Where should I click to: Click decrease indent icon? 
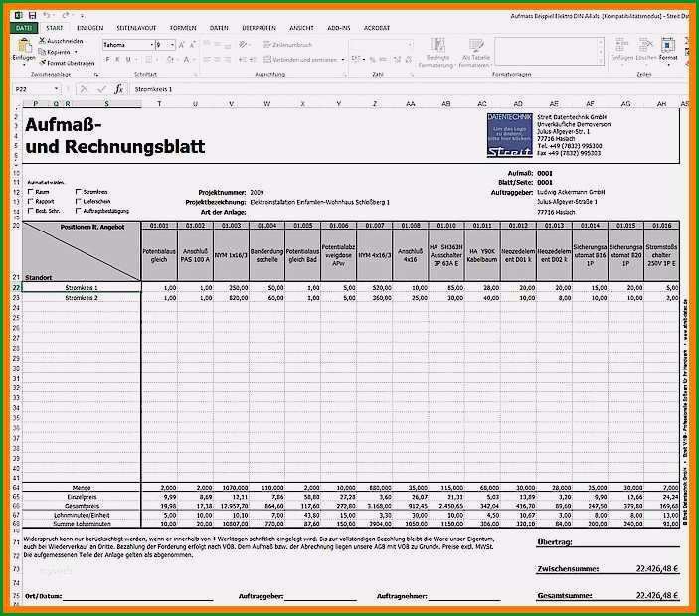tap(242, 60)
